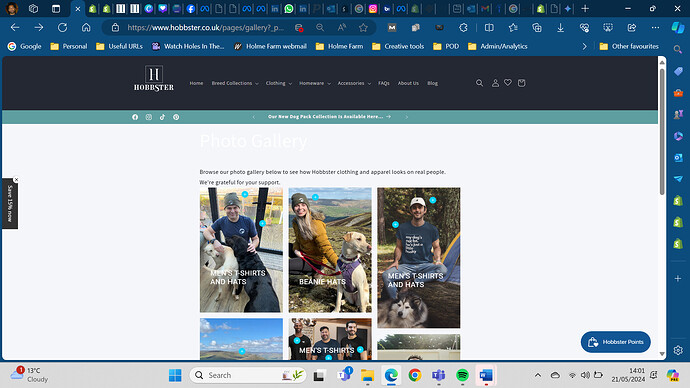
Task: Switch to the WhatsApp browser tab
Action: click(x=289, y=8)
